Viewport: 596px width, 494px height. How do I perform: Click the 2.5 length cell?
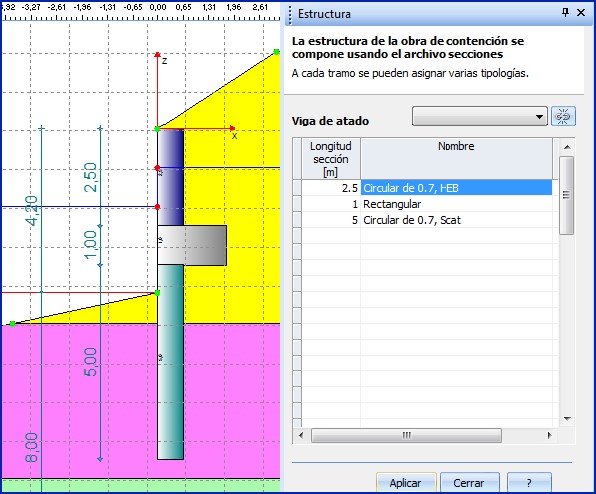331,188
